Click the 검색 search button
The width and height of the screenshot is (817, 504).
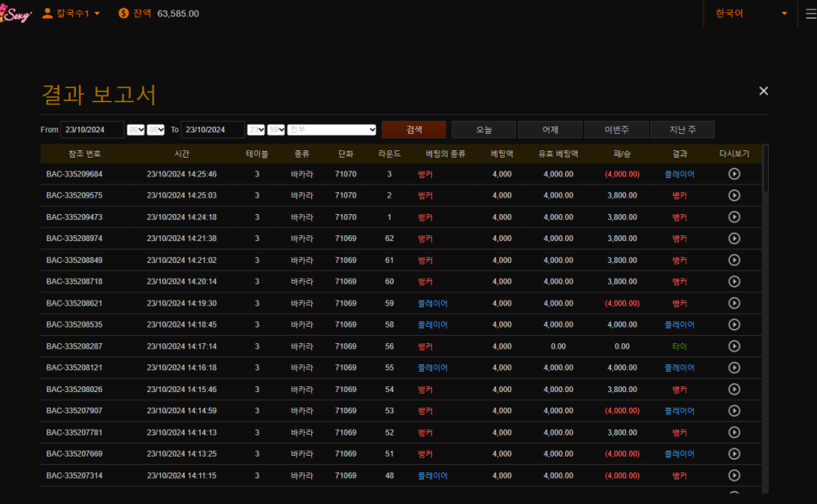point(413,130)
